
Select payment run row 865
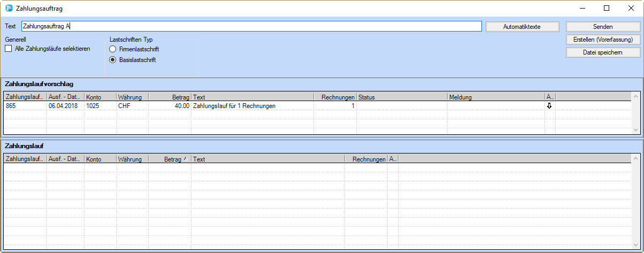(160, 106)
